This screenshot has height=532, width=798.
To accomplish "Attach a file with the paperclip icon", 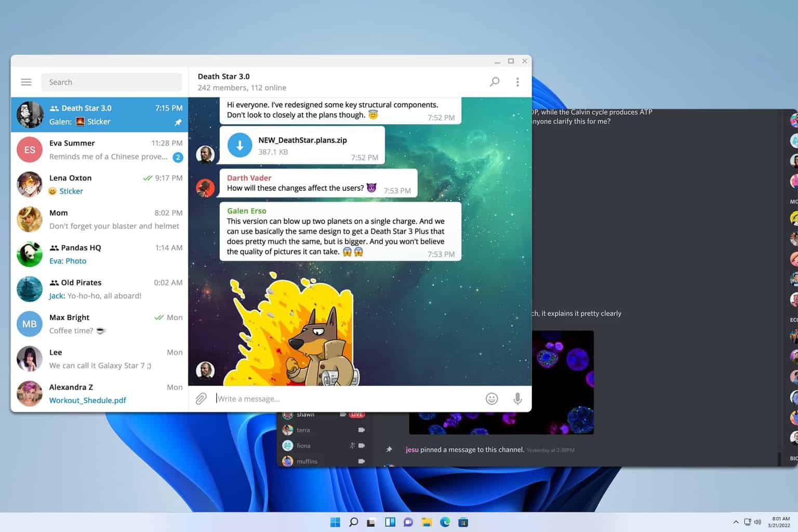I will point(201,398).
